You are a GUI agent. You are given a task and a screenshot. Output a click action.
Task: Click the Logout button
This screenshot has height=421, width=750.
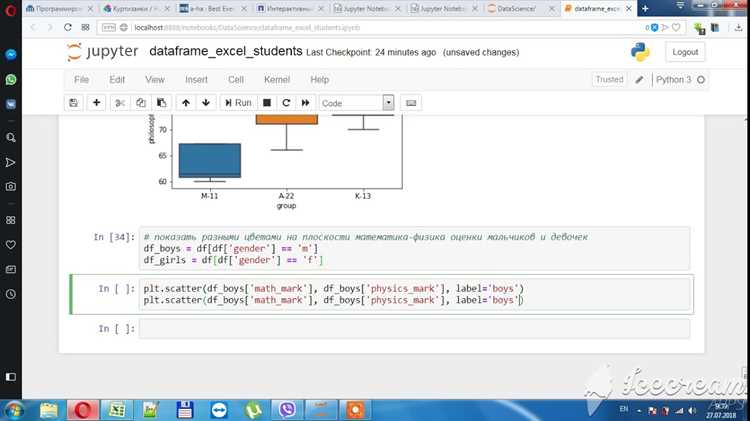685,52
